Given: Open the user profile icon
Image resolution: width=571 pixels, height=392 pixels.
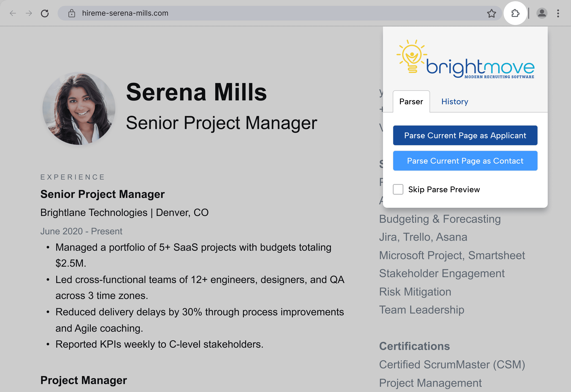Looking at the screenshot, I should 542,13.
